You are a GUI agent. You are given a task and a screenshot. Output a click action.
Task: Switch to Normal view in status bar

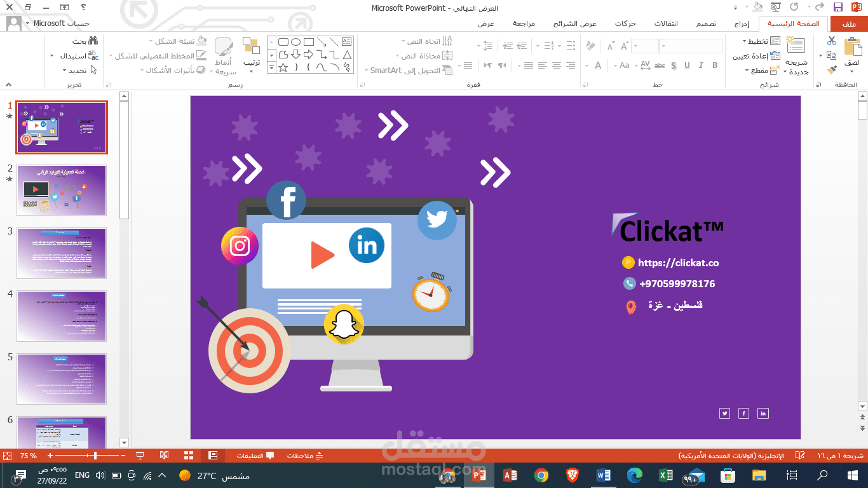point(214,456)
